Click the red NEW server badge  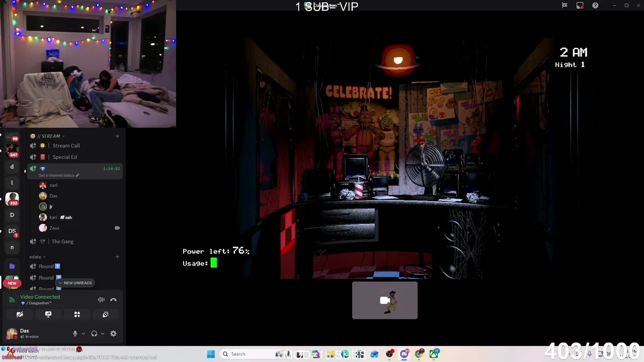tap(12, 283)
